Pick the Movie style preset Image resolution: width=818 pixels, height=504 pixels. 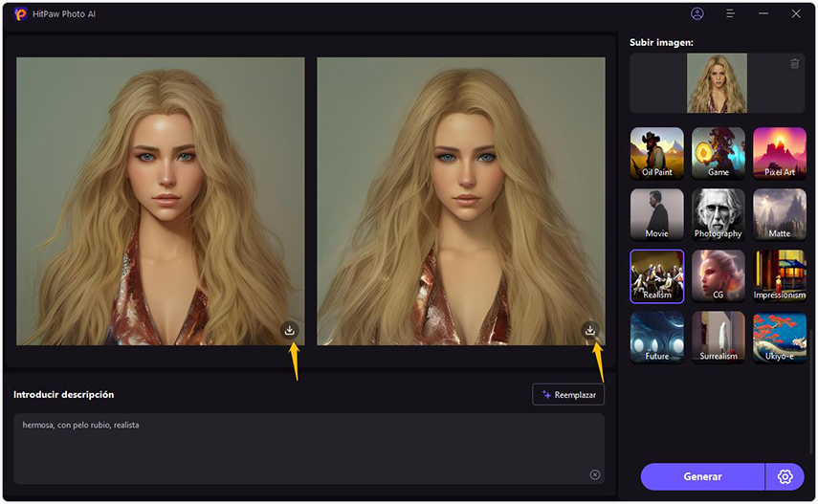coord(656,214)
